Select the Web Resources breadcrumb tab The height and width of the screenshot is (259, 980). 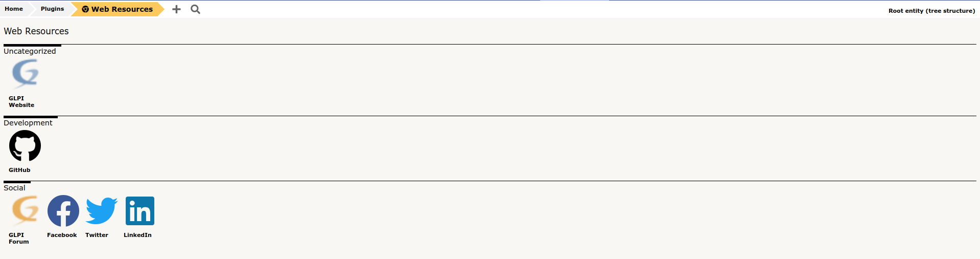(118, 9)
